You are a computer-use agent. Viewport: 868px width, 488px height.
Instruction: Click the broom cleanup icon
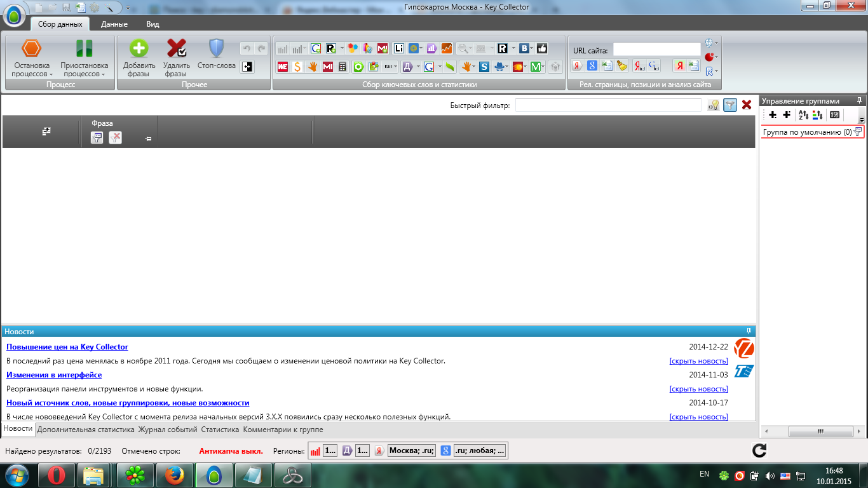pyautogui.click(x=622, y=65)
